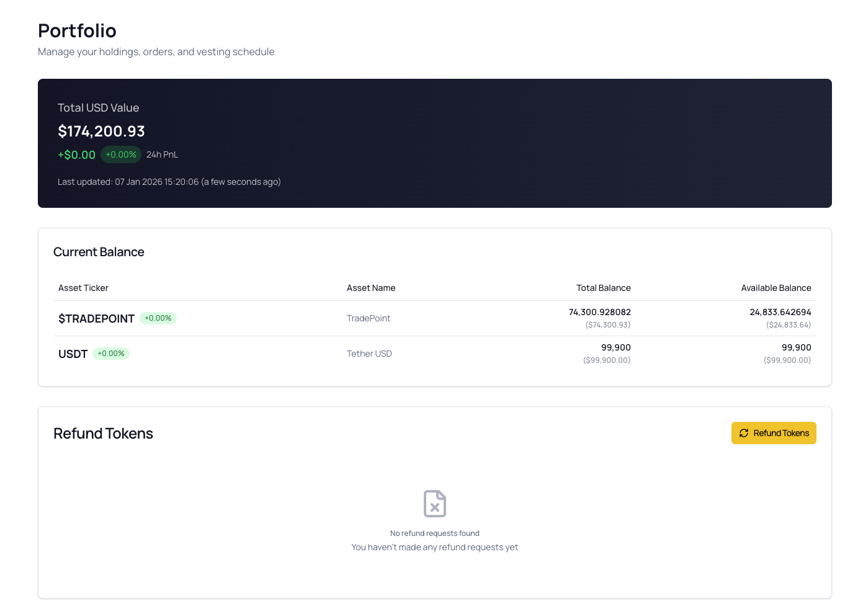Click the Total Balance column header
Viewport: 863px width, 616px height.
604,288
